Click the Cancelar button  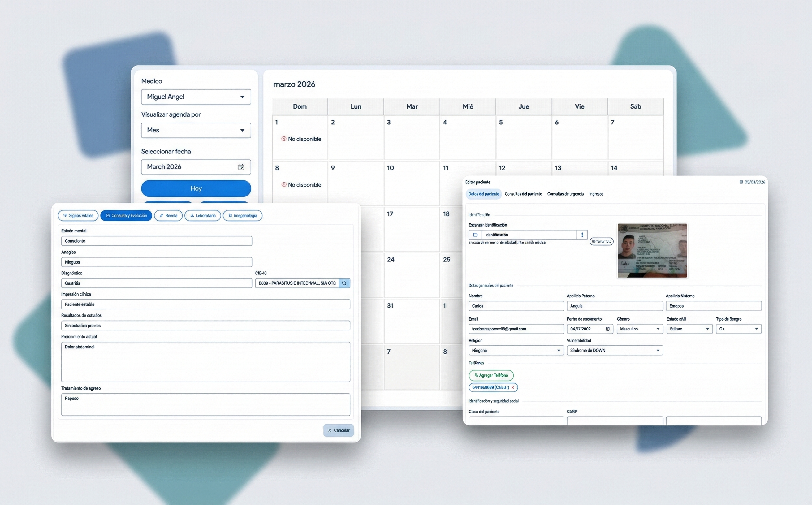(338, 430)
